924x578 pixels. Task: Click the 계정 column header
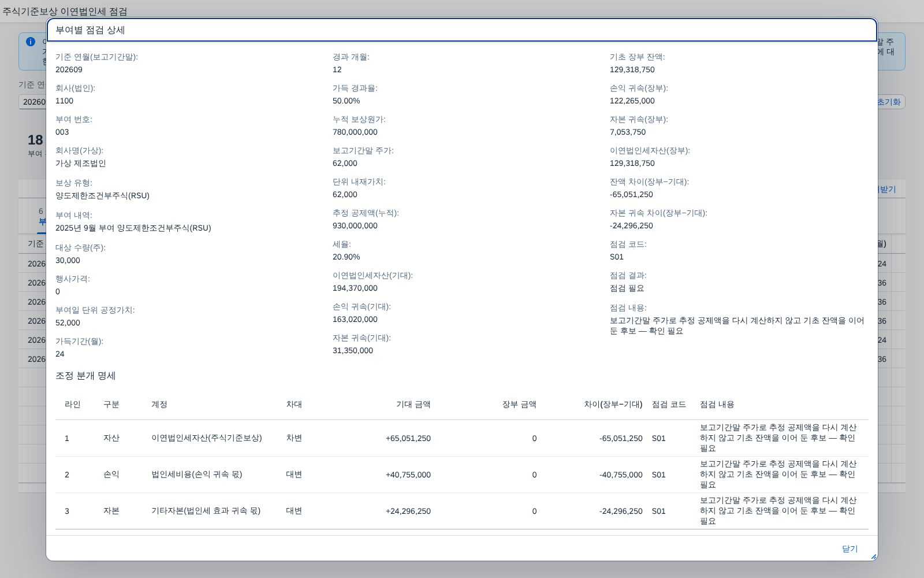point(159,405)
